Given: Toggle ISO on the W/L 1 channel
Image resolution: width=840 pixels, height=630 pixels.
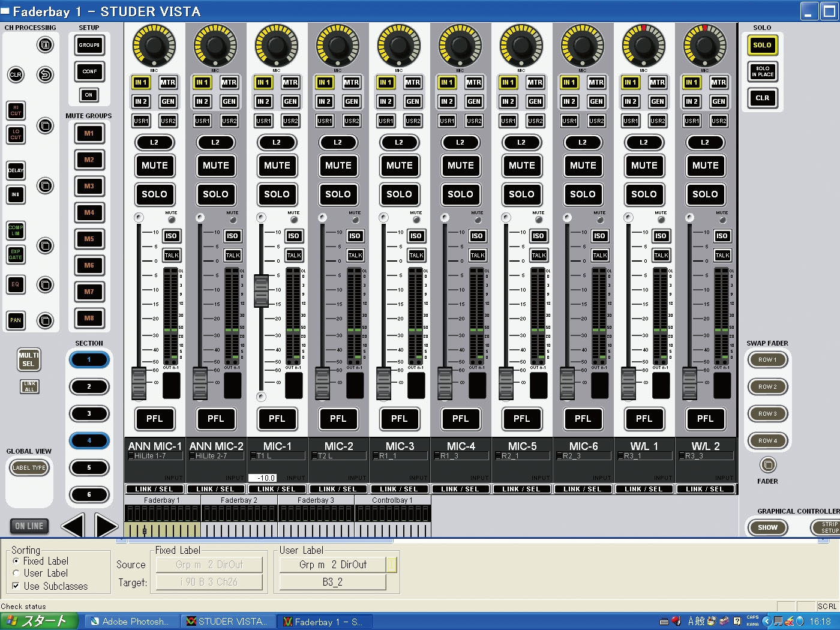Looking at the screenshot, I should pos(661,236).
